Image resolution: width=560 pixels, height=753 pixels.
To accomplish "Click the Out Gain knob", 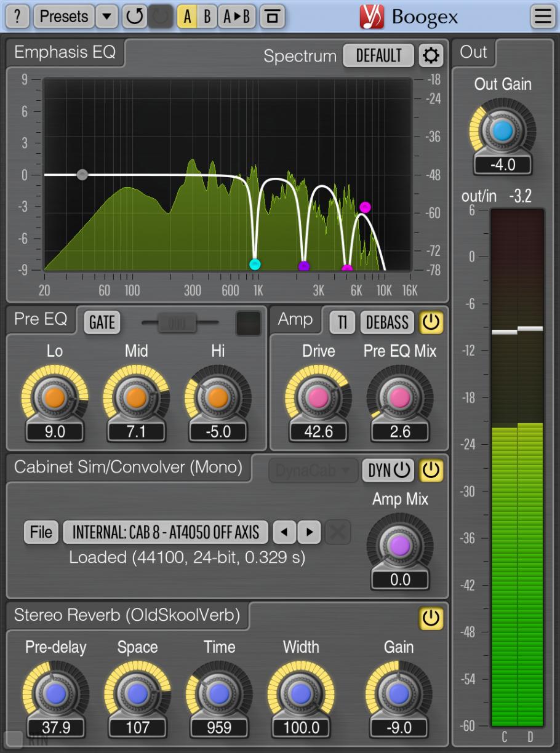I will pyautogui.click(x=502, y=130).
